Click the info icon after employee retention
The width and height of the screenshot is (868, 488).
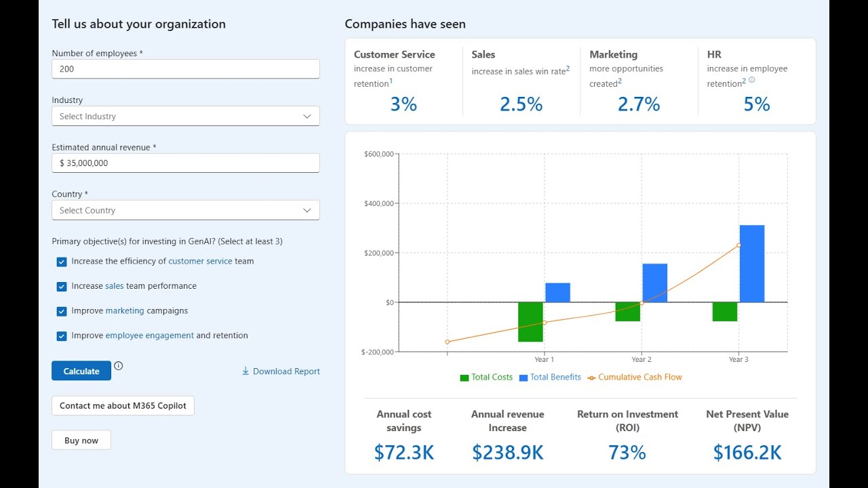coord(751,80)
